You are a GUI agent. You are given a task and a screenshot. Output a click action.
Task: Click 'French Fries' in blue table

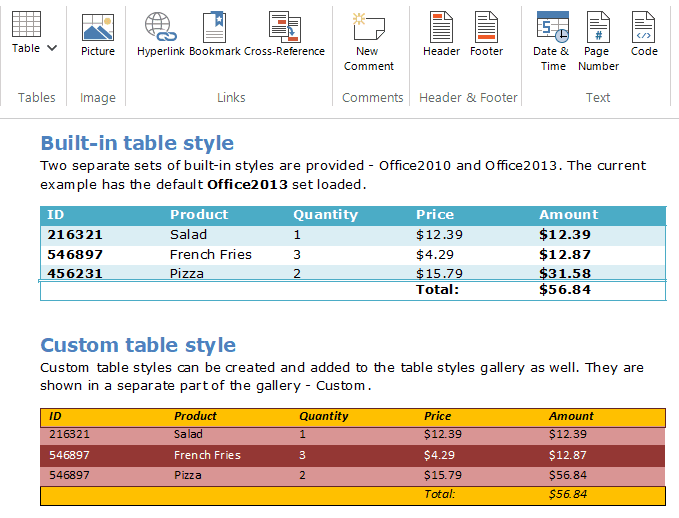tap(210, 255)
